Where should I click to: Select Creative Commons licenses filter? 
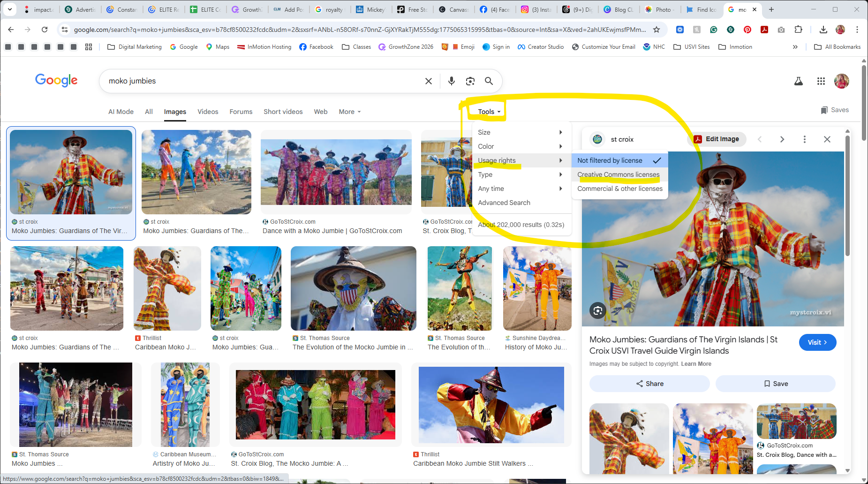click(619, 174)
